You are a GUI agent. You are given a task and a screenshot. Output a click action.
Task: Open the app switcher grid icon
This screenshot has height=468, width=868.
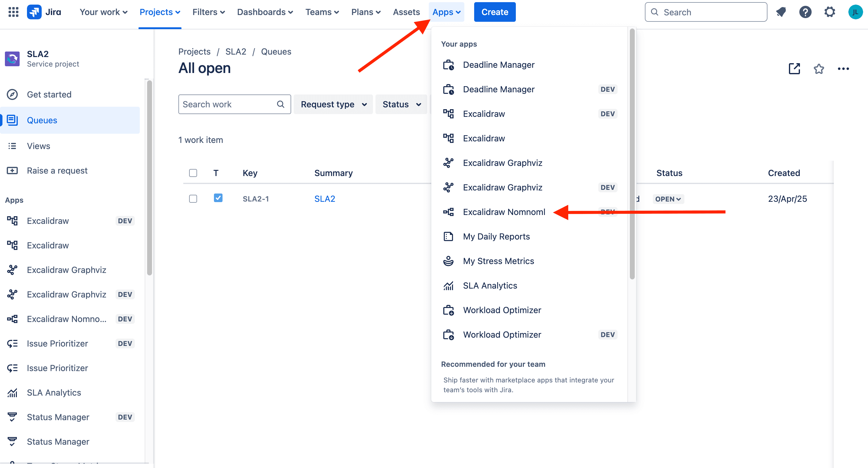pos(13,12)
